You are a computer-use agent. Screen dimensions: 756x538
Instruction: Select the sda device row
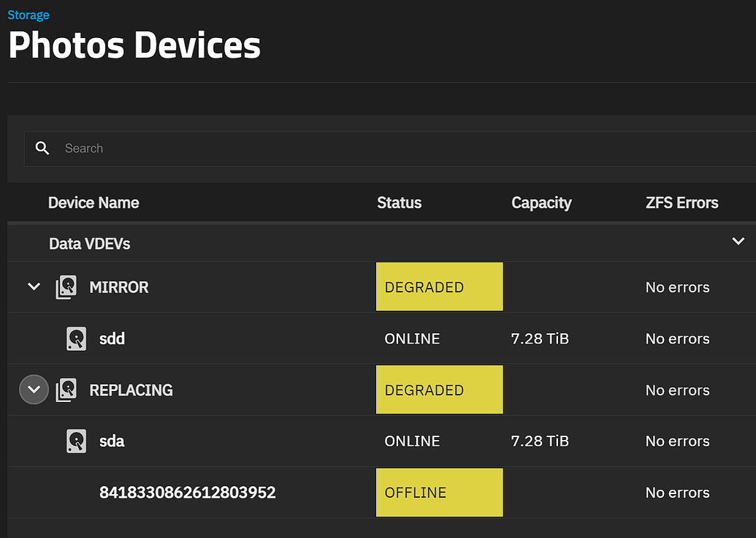pos(112,441)
